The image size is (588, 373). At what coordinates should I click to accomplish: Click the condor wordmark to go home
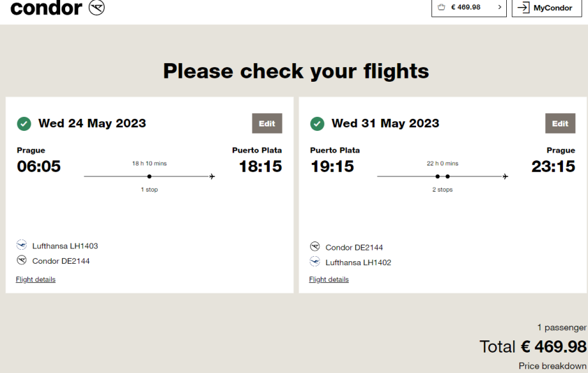[47, 8]
